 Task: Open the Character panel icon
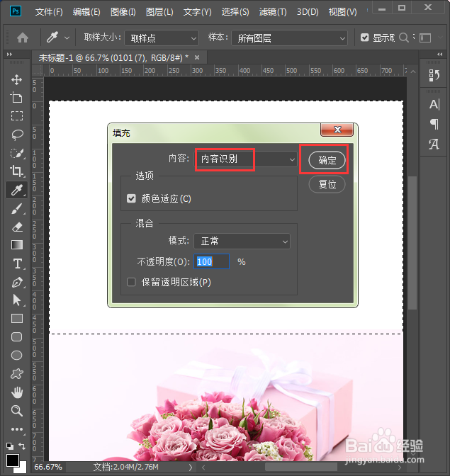434,104
